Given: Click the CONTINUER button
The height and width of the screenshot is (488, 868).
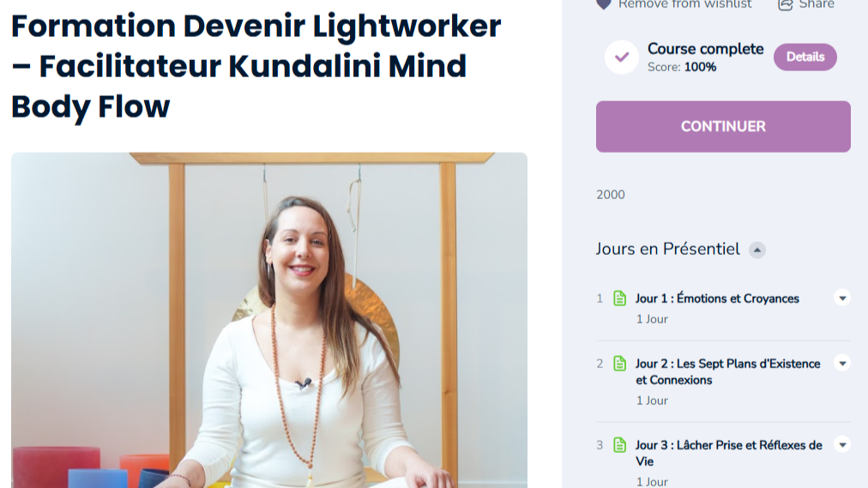Looking at the screenshot, I should tap(723, 126).
